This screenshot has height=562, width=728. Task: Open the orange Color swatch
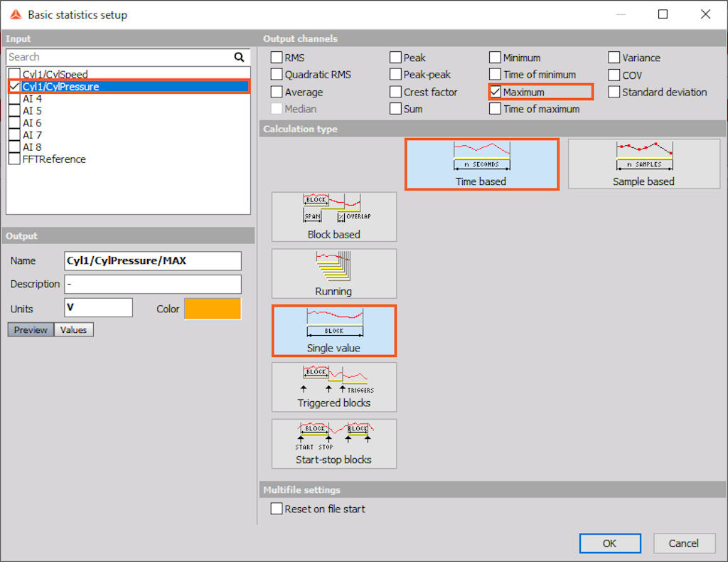pyautogui.click(x=213, y=309)
